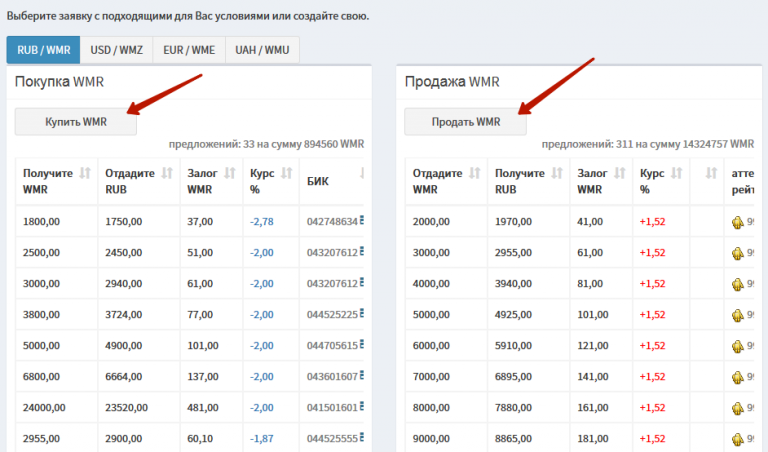
Task: Sort sale table by Отдадите WMR
Action: click(x=475, y=173)
